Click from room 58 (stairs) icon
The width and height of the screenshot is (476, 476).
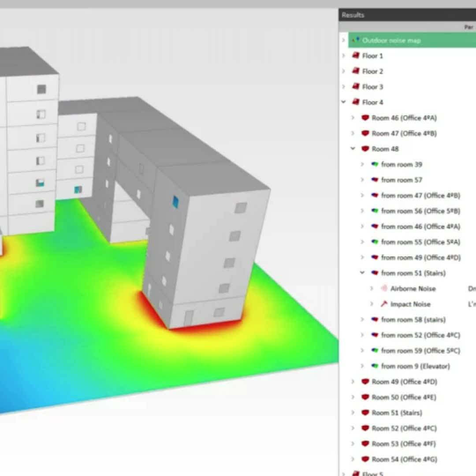(375, 319)
